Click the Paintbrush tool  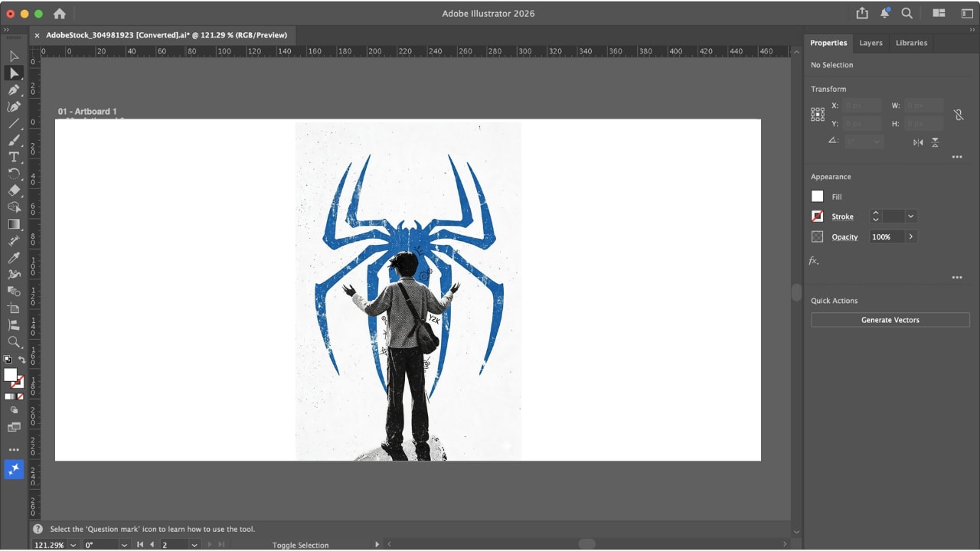click(x=14, y=140)
